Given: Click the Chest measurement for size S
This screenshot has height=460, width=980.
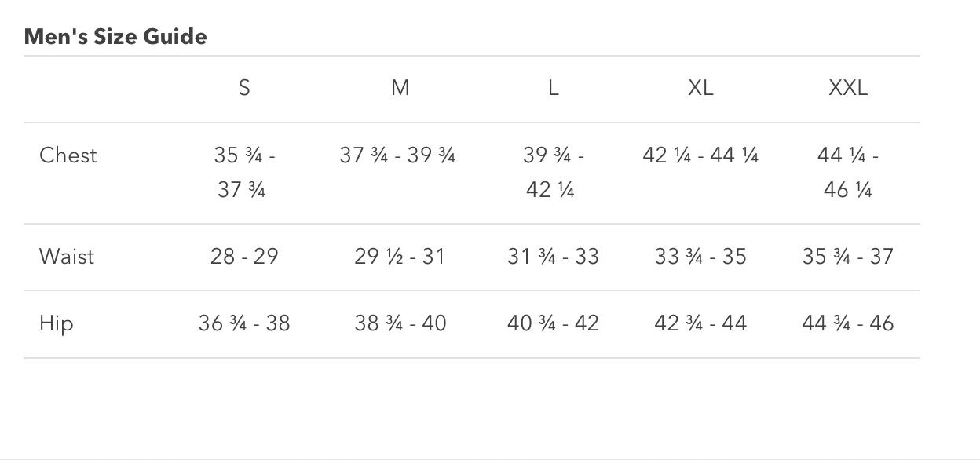Looking at the screenshot, I should [x=244, y=172].
